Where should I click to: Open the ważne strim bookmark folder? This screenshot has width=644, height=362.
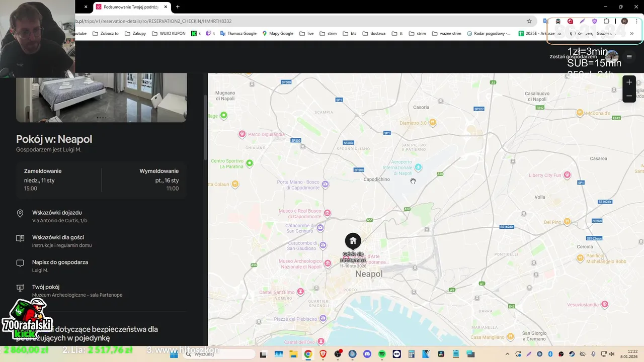(x=446, y=34)
